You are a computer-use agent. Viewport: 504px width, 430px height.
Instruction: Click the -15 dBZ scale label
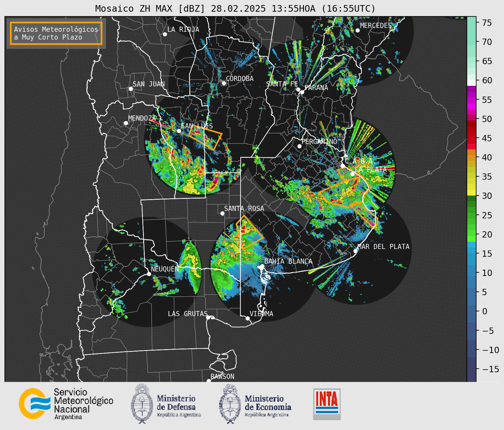click(x=490, y=369)
